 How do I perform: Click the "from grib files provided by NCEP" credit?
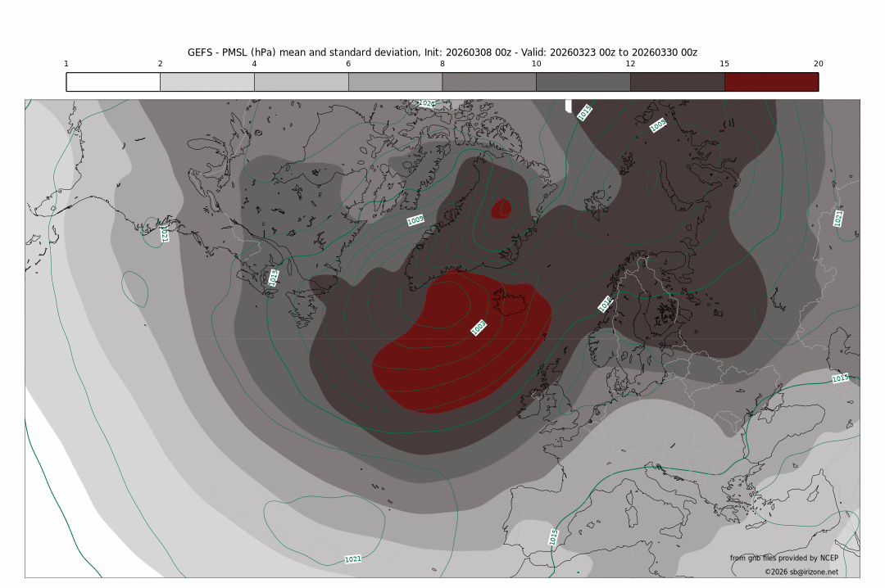coord(783,558)
